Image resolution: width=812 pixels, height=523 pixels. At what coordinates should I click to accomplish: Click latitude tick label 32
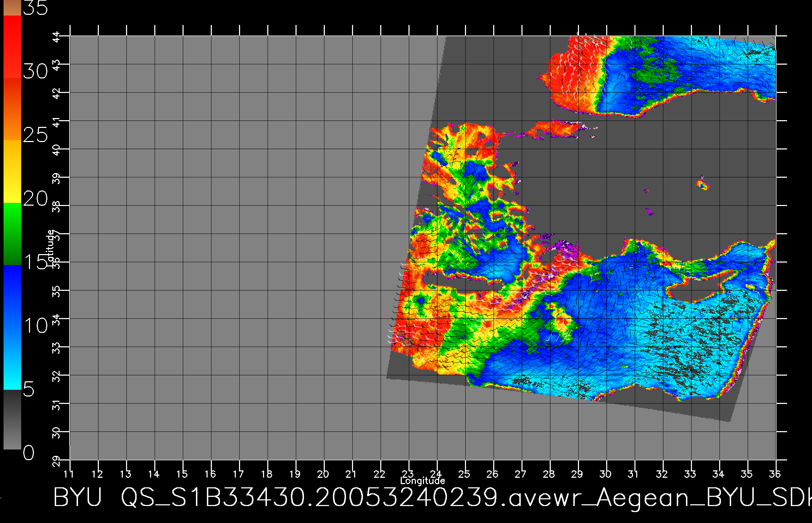(x=56, y=376)
